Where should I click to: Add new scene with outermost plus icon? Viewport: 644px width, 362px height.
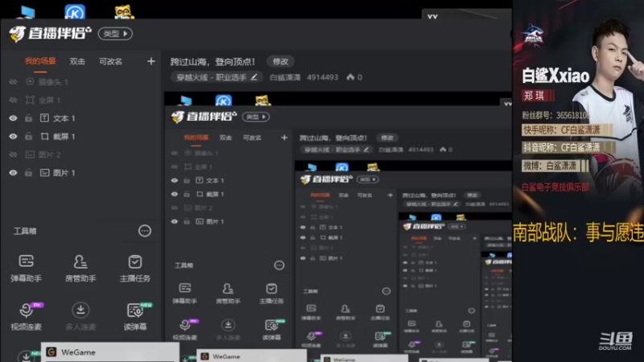click(x=151, y=62)
